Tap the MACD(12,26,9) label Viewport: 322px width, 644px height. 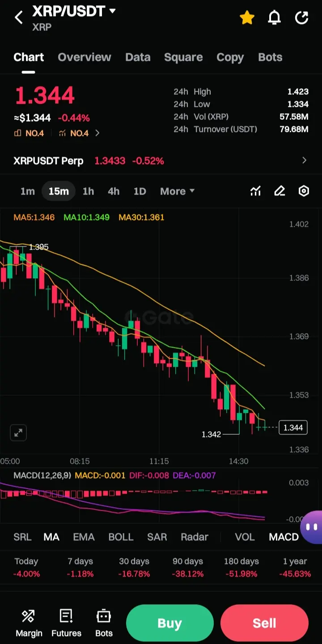pos(42,475)
